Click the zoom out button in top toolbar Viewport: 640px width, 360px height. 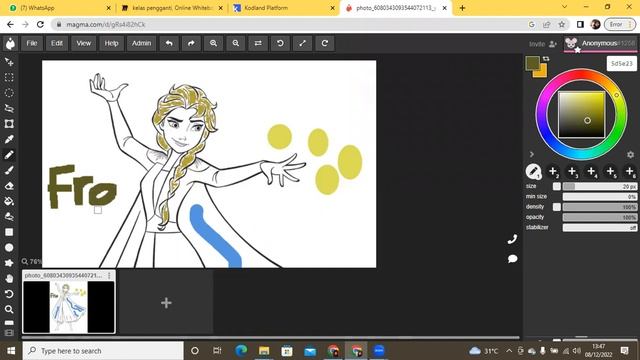point(236,43)
